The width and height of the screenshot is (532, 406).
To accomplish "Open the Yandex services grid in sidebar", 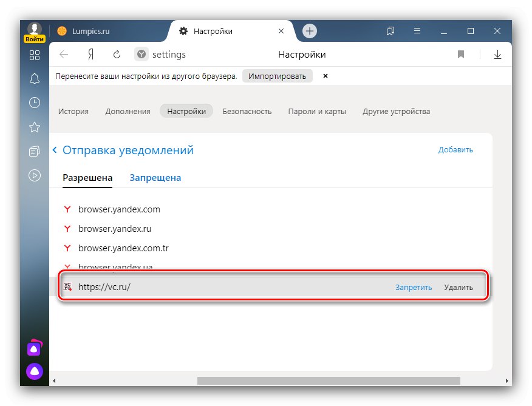I will pos(34,55).
